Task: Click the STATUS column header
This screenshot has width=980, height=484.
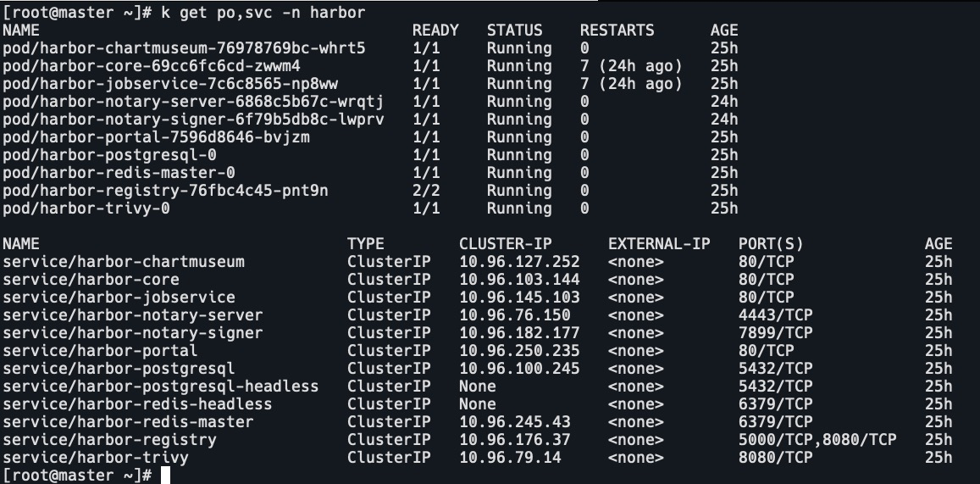Action: pos(514,31)
